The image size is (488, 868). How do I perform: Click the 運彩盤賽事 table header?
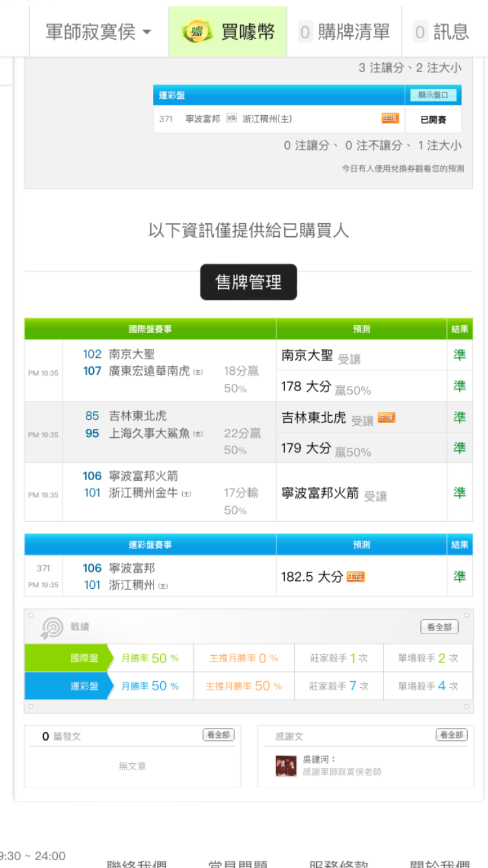click(150, 545)
